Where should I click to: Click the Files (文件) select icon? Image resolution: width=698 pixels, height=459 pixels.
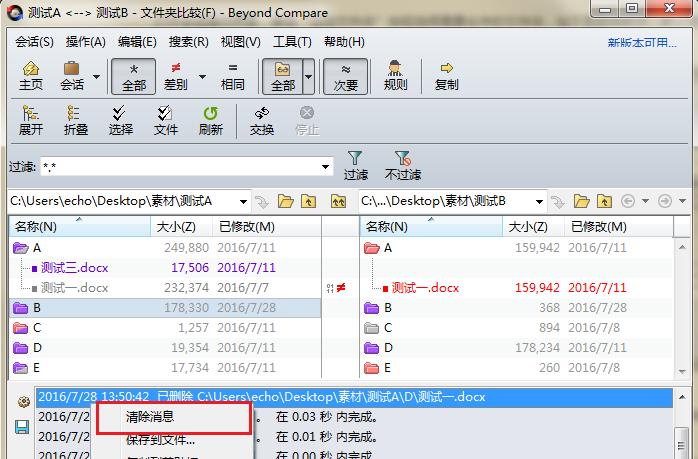[x=165, y=113]
